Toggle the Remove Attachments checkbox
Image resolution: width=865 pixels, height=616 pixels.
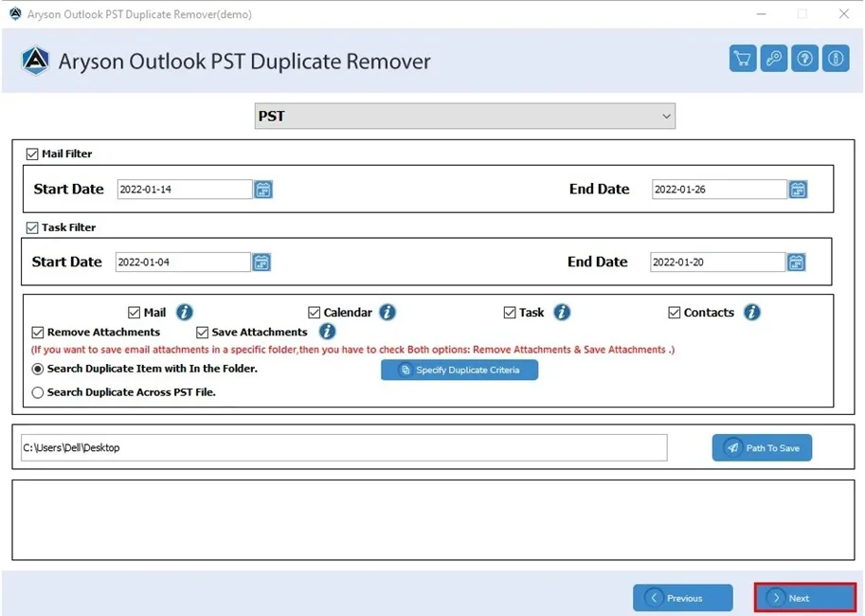38,333
